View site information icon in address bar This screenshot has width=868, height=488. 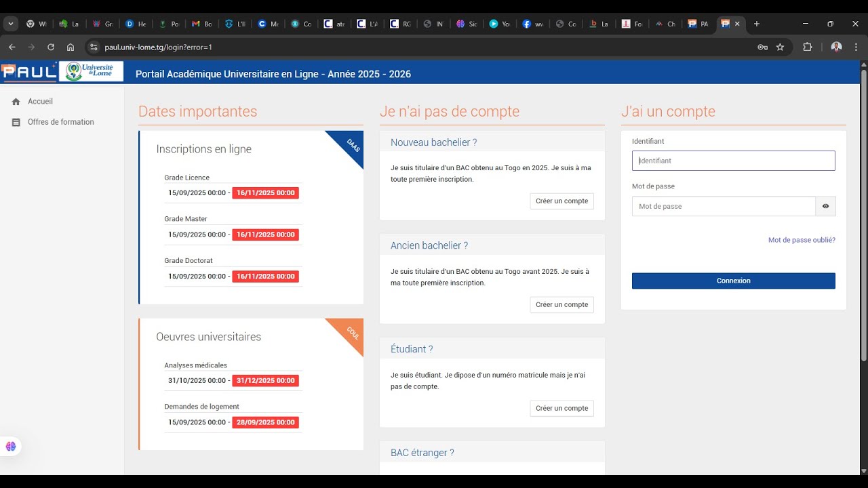pos(94,47)
